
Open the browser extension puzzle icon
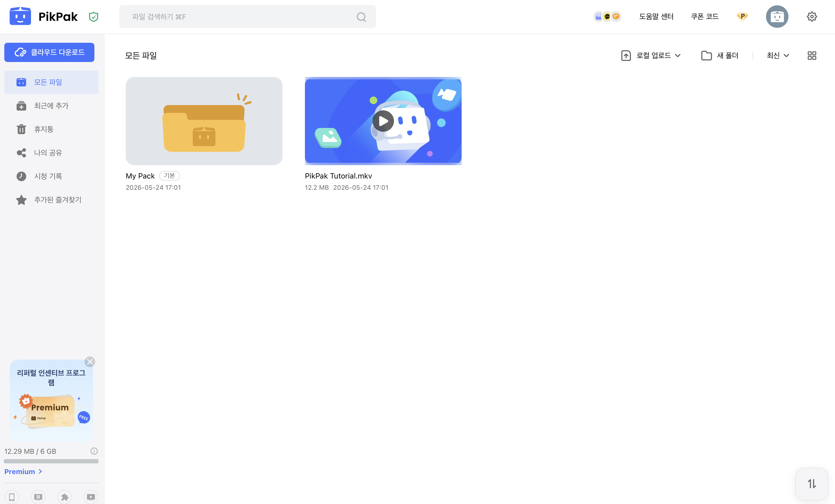pos(64,497)
